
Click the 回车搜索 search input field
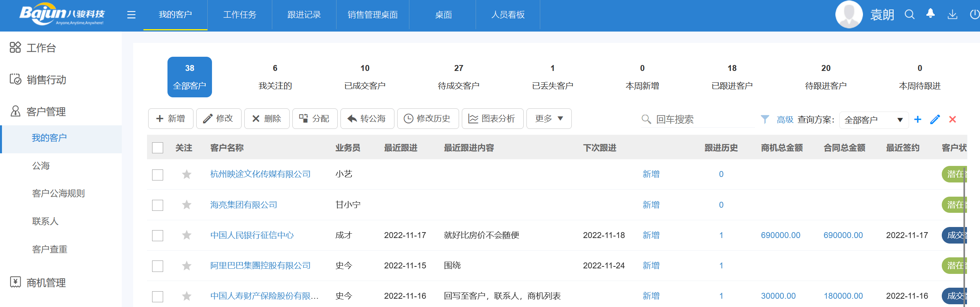[701, 119]
